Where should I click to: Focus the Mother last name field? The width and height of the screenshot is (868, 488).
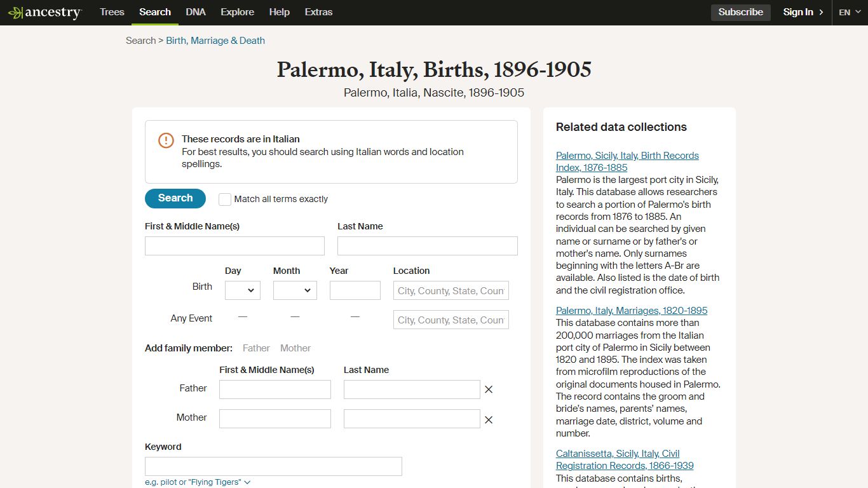(x=412, y=419)
